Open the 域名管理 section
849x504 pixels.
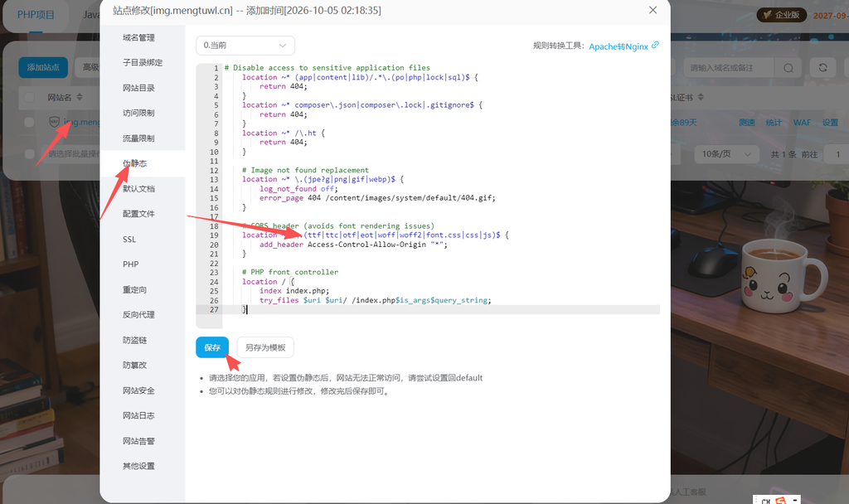tap(138, 37)
